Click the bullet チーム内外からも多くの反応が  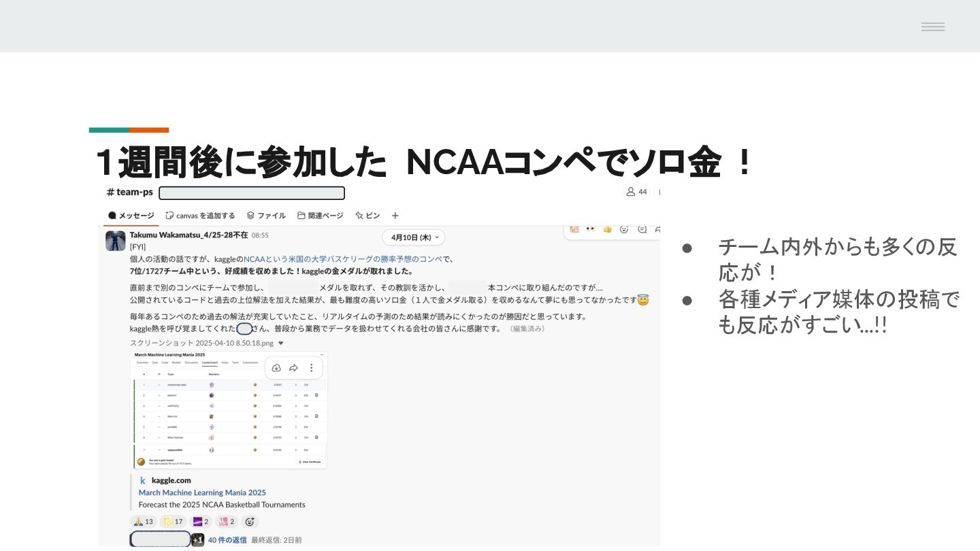(838, 259)
